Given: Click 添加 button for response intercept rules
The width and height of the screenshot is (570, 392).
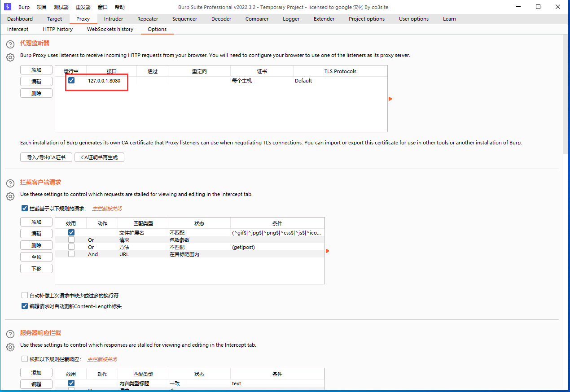Looking at the screenshot, I should 36,373.
